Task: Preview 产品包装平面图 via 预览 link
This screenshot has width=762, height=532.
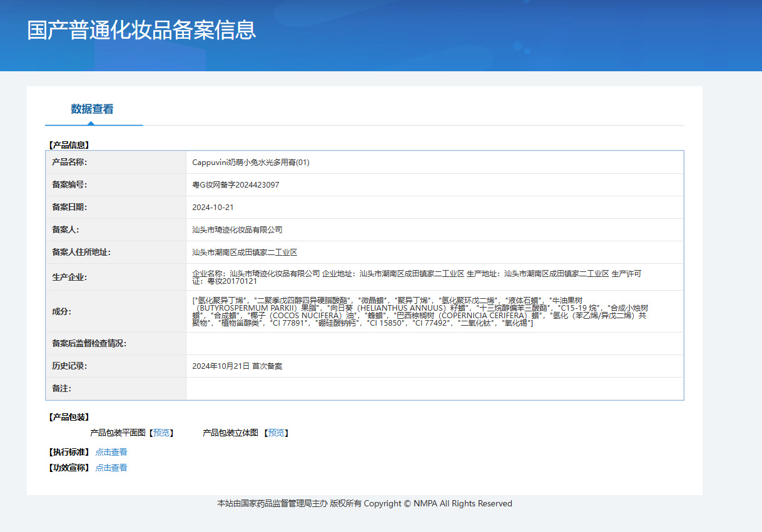Action: coord(161,433)
